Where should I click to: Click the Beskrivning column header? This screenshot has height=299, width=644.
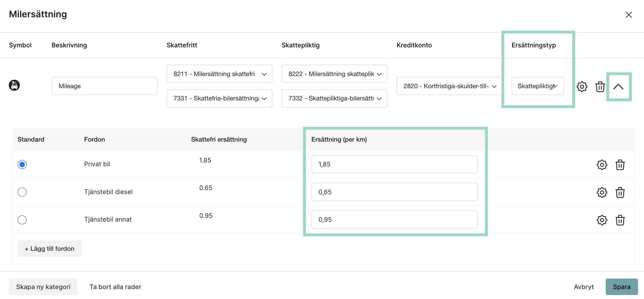point(69,45)
